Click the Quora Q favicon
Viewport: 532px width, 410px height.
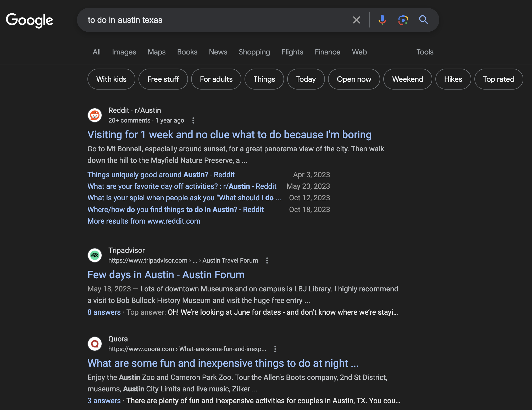click(x=95, y=344)
